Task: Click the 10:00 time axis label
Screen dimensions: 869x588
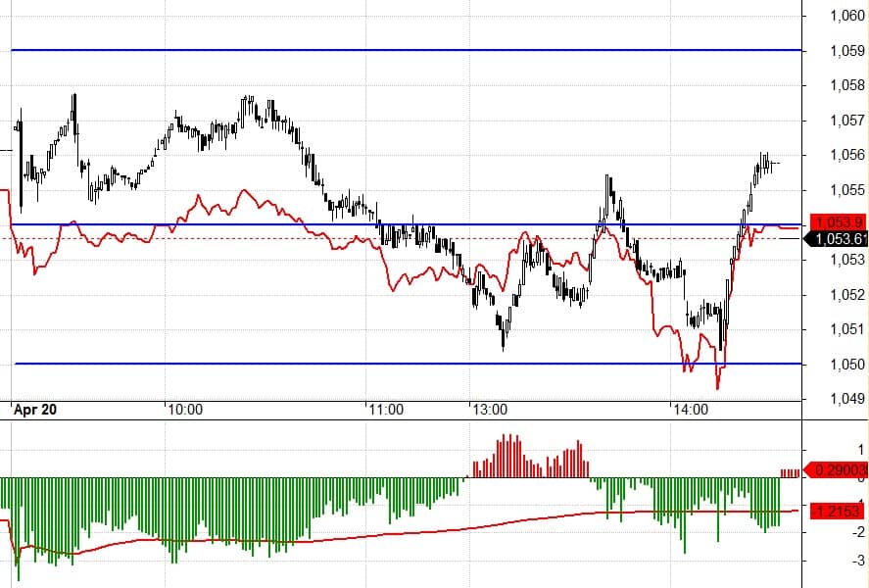Action: pyautogui.click(x=184, y=411)
